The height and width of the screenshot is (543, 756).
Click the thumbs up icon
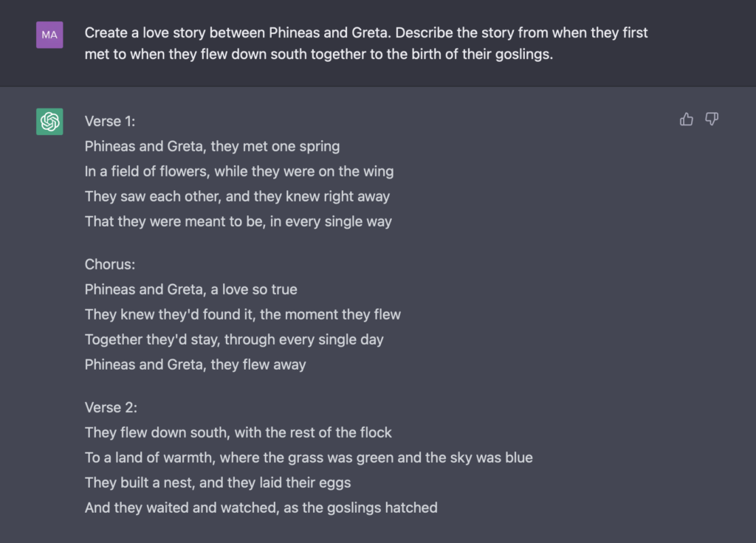(687, 120)
